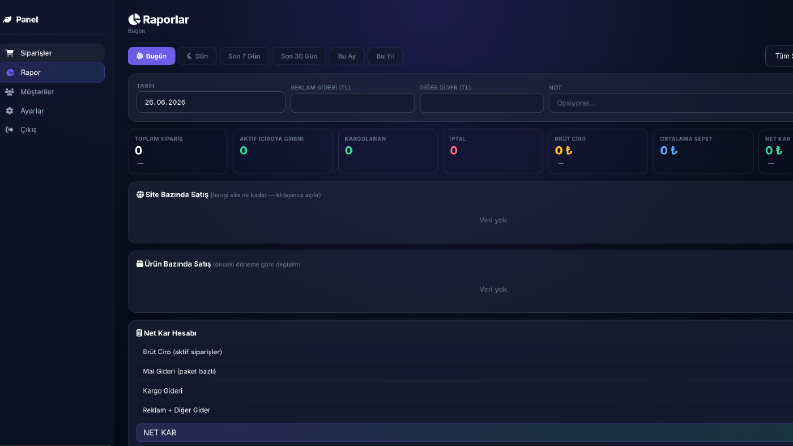
Task: Click the Kargolanan stat card
Action: (x=388, y=151)
